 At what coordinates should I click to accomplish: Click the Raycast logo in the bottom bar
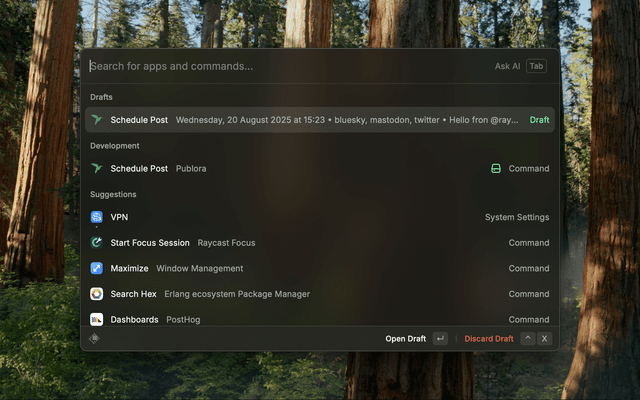point(95,339)
